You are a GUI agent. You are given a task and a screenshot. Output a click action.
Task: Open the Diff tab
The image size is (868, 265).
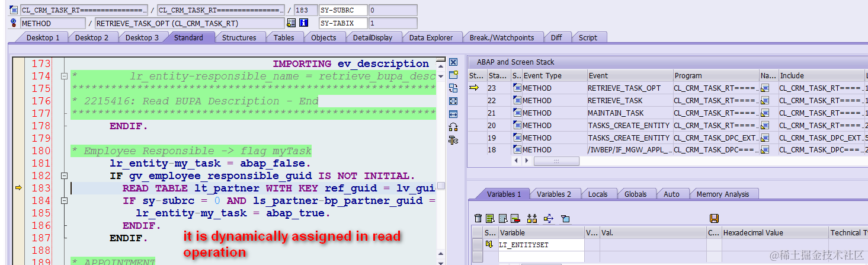[556, 37]
